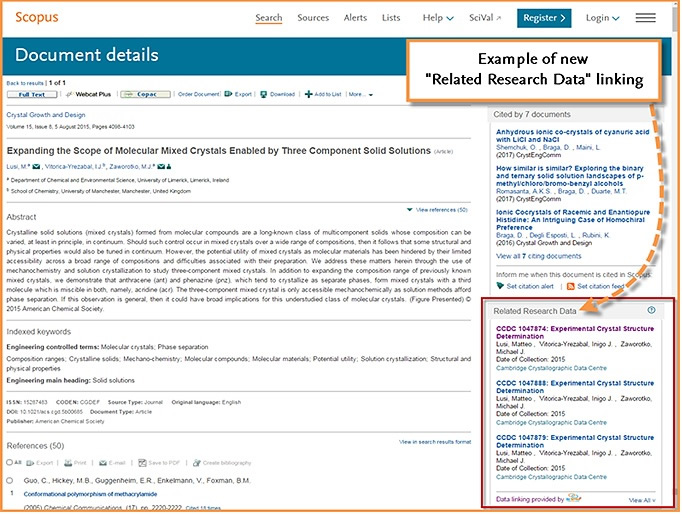The image size is (682, 514).
Task: Select the checkbox for reference 1
Action: point(11,481)
